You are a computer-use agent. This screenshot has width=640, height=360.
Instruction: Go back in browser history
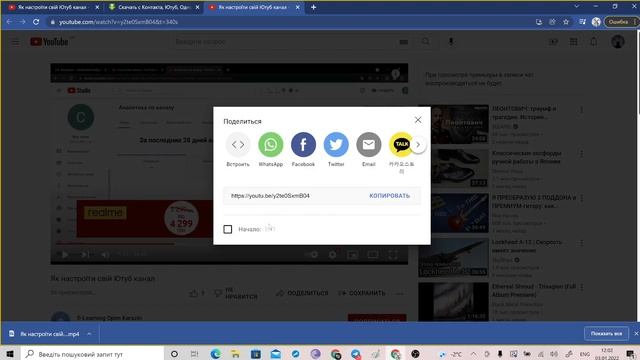point(9,22)
